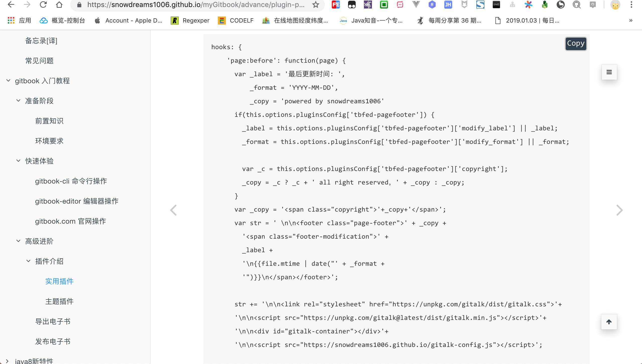Click the Vue devtools extension icon
This screenshot has width=642, height=364.
(x=416, y=5)
